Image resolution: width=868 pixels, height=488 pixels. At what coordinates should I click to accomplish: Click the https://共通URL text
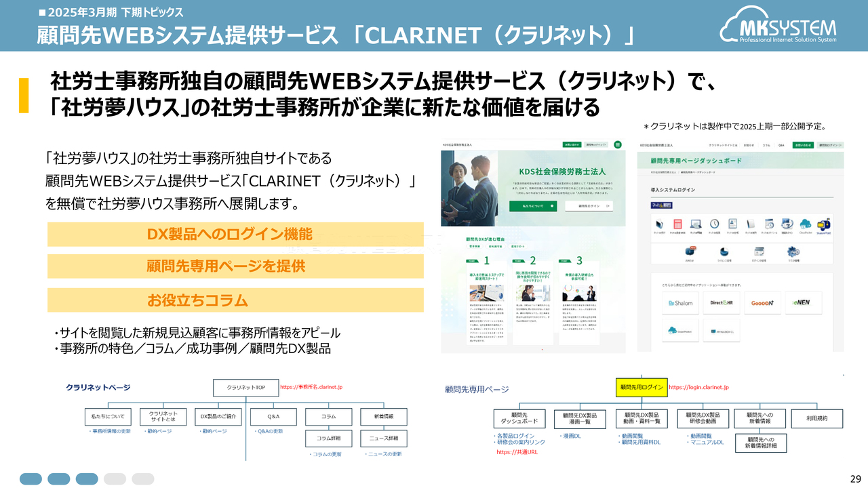(517, 451)
